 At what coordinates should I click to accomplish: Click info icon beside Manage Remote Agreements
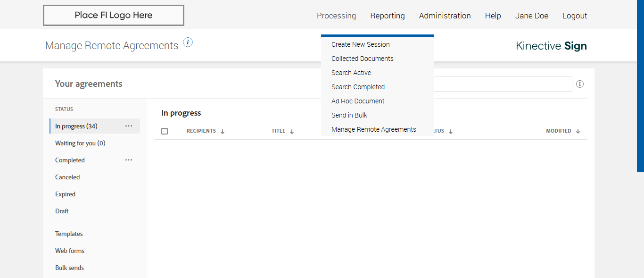[x=188, y=42]
